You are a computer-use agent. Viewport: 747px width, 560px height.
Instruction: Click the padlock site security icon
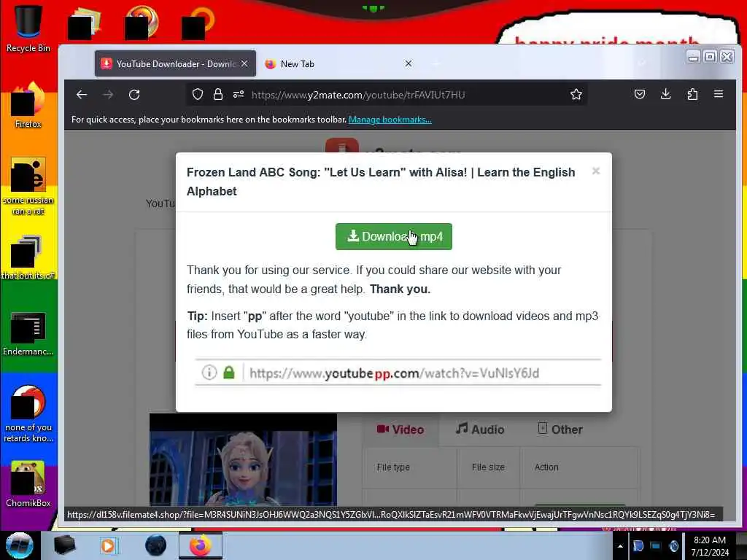[x=217, y=94]
